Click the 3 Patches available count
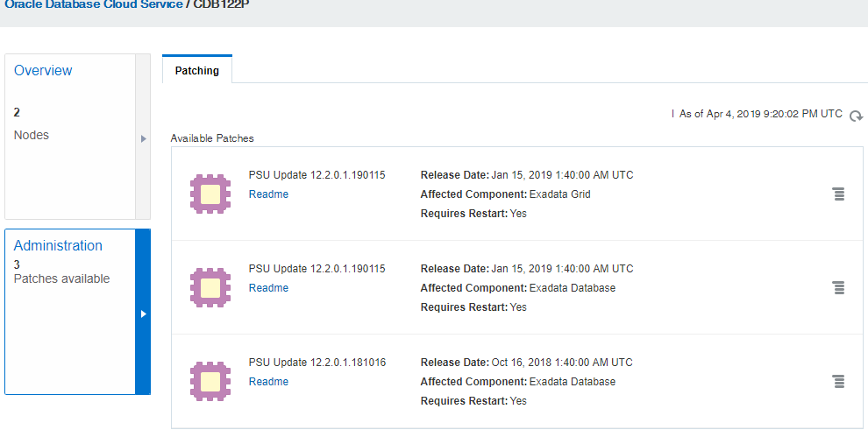This screenshot has width=868, height=430. (x=18, y=264)
